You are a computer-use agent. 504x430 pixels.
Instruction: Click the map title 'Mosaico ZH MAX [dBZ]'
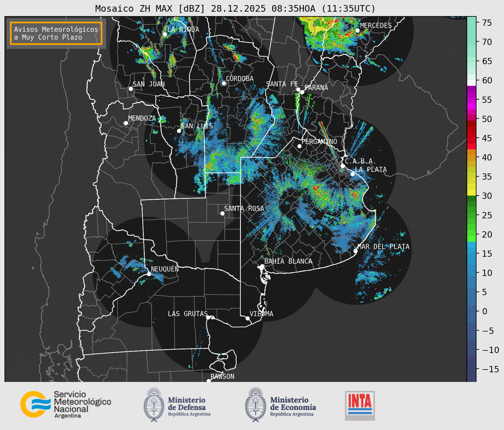point(150,9)
